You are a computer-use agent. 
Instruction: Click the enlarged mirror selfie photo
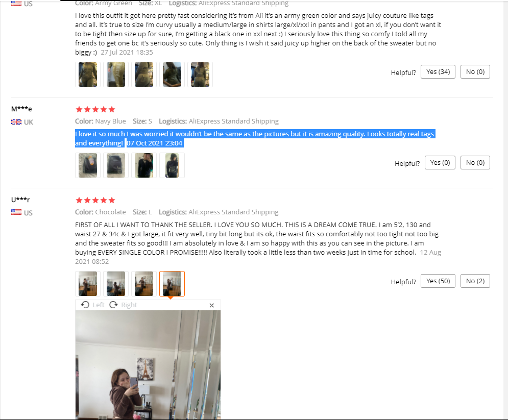[148, 365]
